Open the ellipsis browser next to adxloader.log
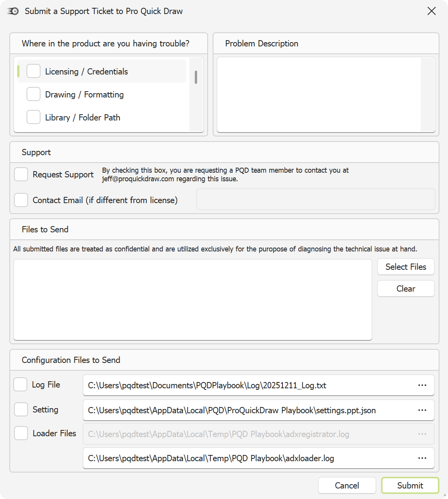This screenshot has height=499, width=448. [422, 458]
